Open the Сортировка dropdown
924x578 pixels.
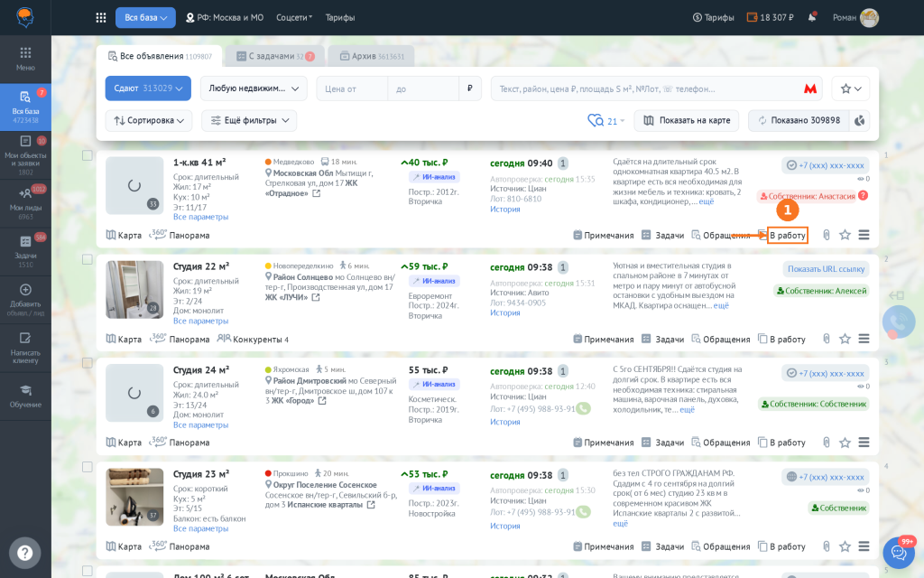[x=149, y=120]
